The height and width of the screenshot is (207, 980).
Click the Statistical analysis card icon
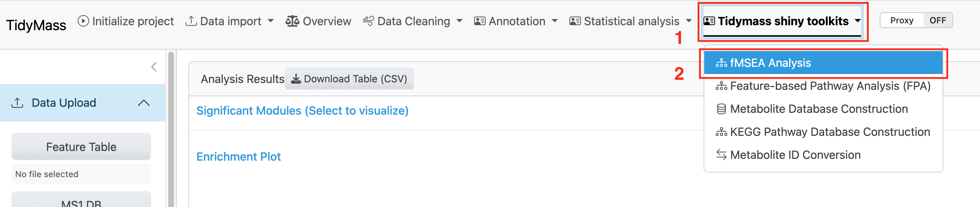(x=574, y=21)
